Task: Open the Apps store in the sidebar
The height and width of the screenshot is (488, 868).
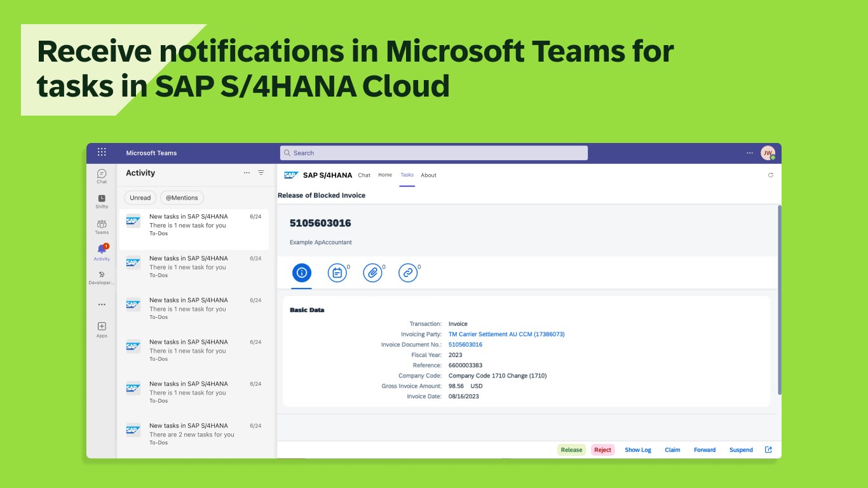Action: click(x=102, y=330)
